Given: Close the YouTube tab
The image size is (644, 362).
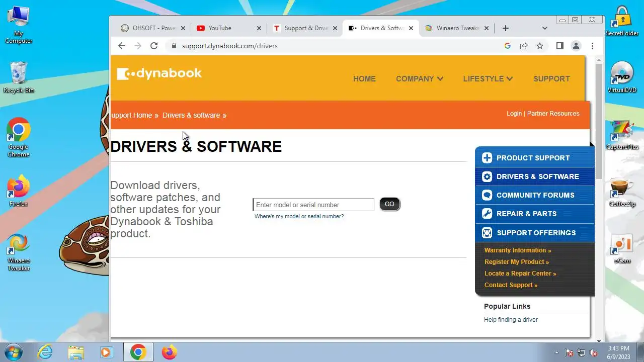Looking at the screenshot, I should pos(259,28).
